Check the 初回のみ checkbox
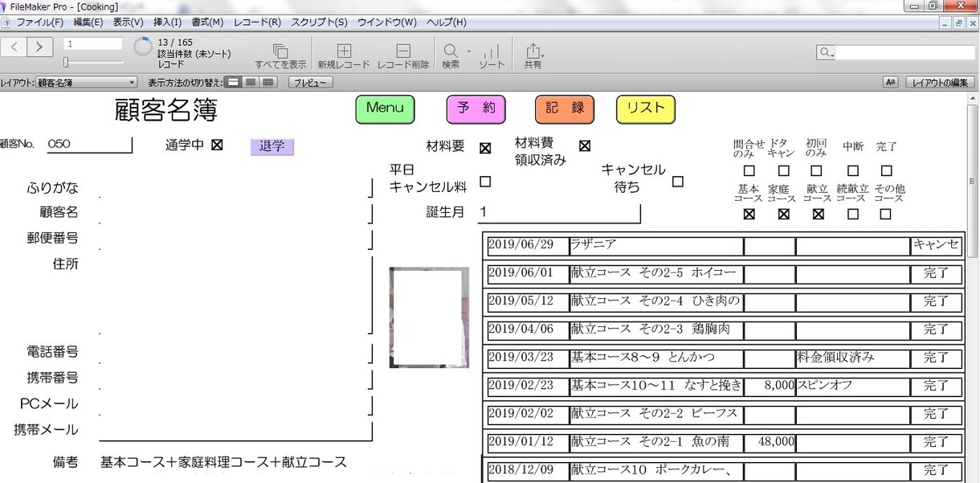Viewport: 980px width, 483px height. (x=816, y=170)
